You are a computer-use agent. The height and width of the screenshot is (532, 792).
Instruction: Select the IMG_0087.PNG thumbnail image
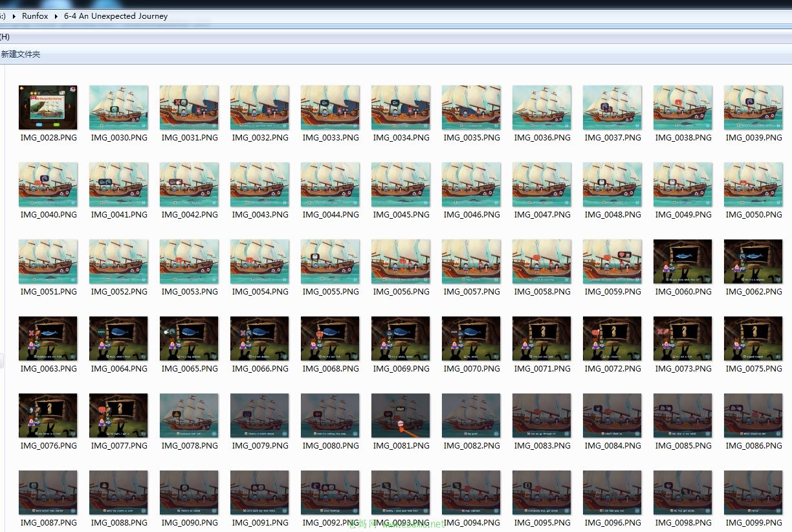48,493
